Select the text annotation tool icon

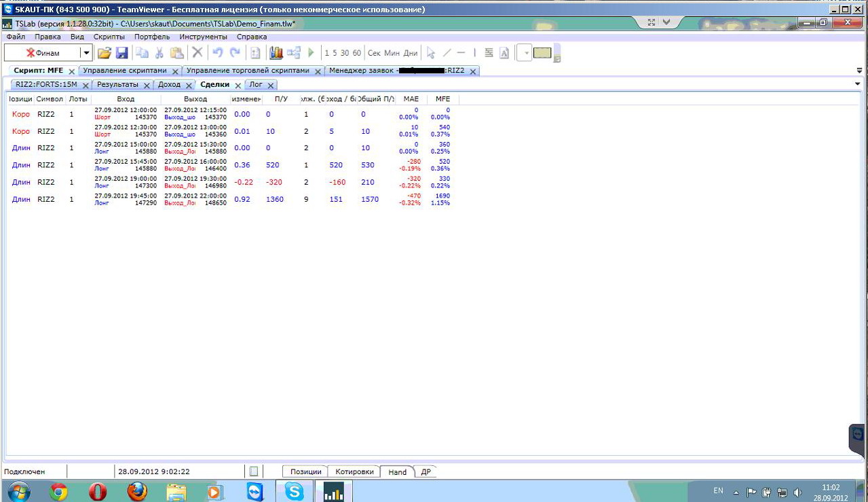pyautogui.click(x=504, y=53)
